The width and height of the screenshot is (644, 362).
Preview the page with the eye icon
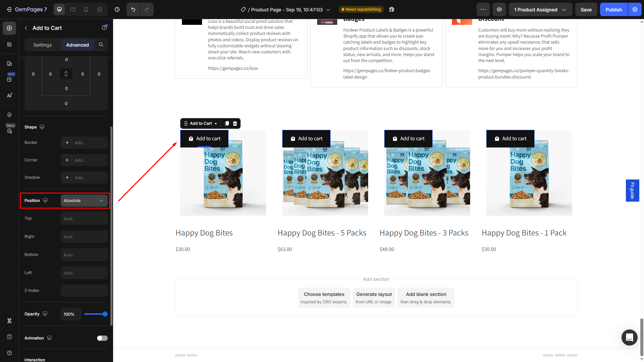click(x=499, y=9)
